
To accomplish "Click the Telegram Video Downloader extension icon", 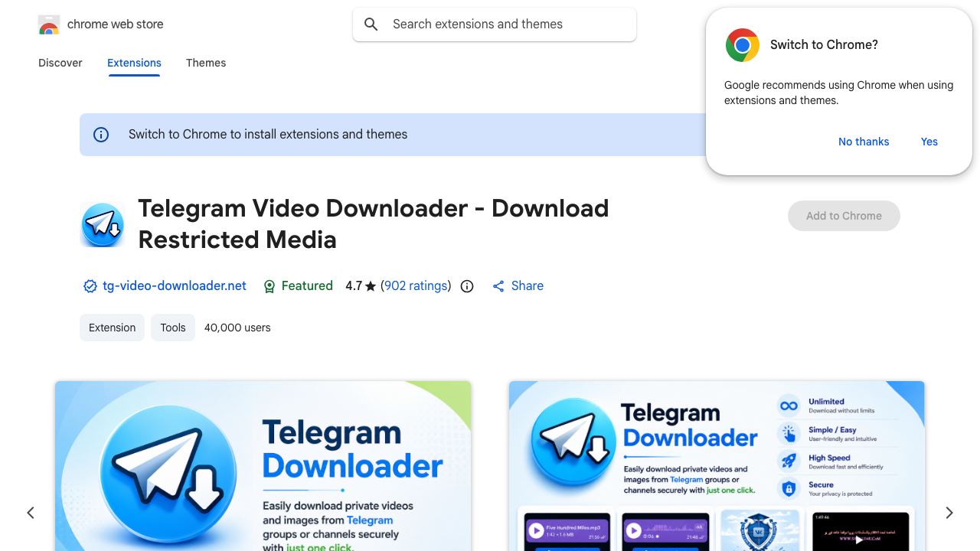I will point(103,224).
